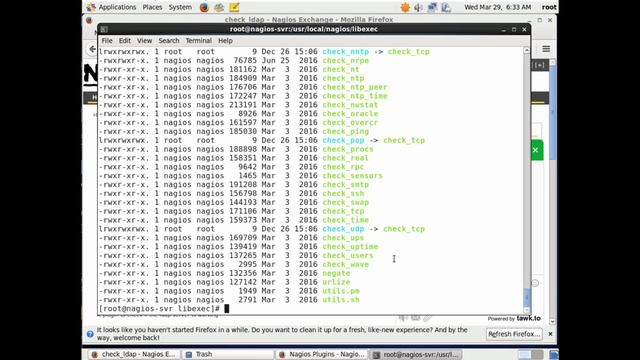Click the scroll up arrow of terminal scrollbar
Screen dimensions: 640x360
[527, 50]
